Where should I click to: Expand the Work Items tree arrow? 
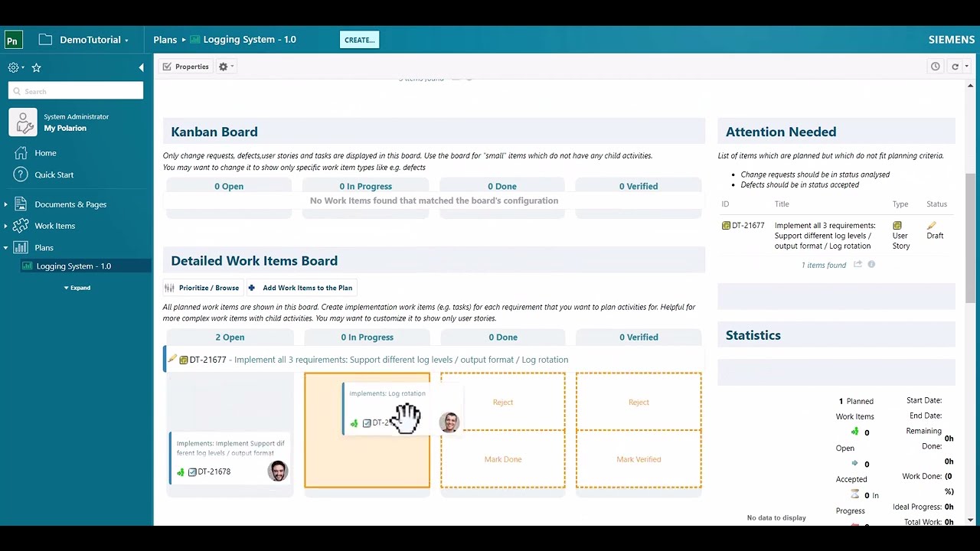pyautogui.click(x=6, y=226)
